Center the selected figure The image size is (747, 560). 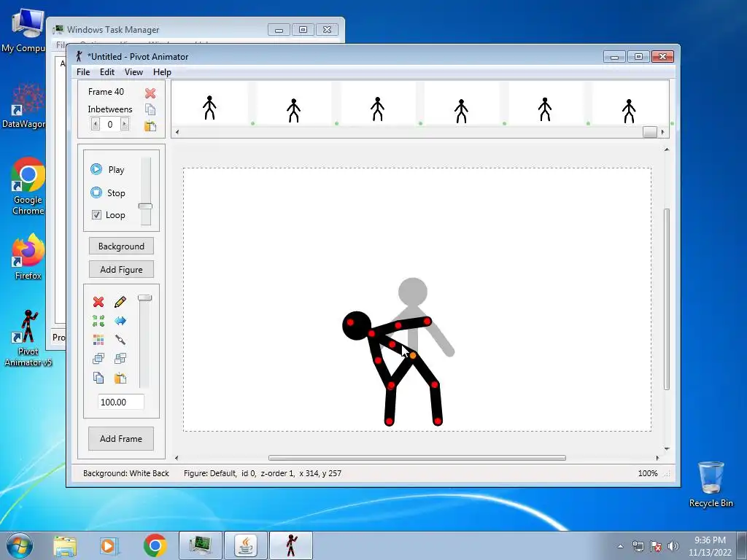coord(98,321)
